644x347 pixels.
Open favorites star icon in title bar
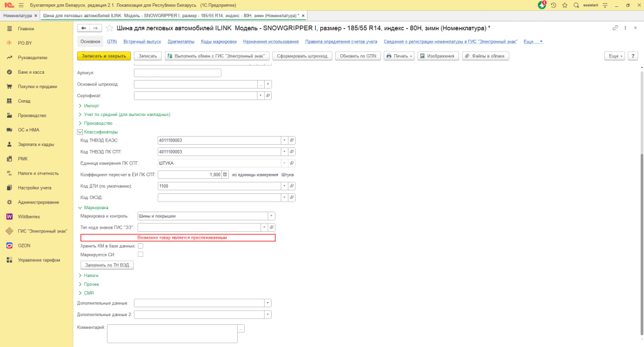pyautogui.click(x=565, y=5)
